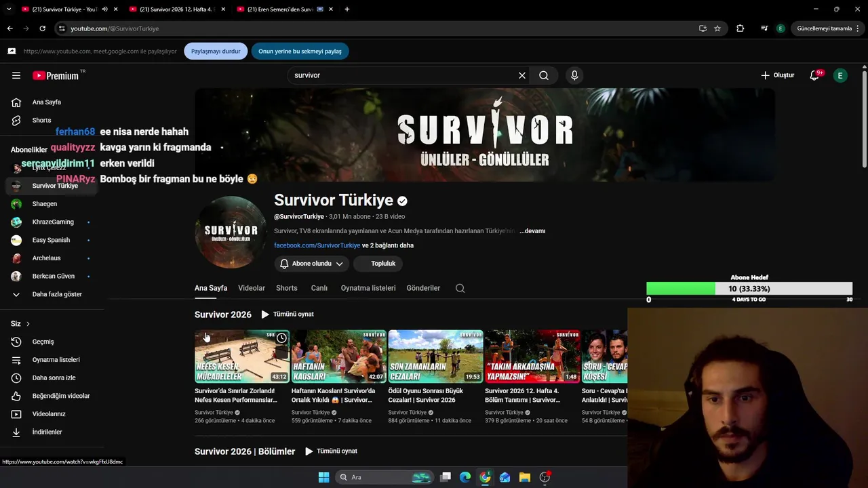Select the Ana Sayfa channel tab
Viewport: 868px width, 488px height.
211,288
